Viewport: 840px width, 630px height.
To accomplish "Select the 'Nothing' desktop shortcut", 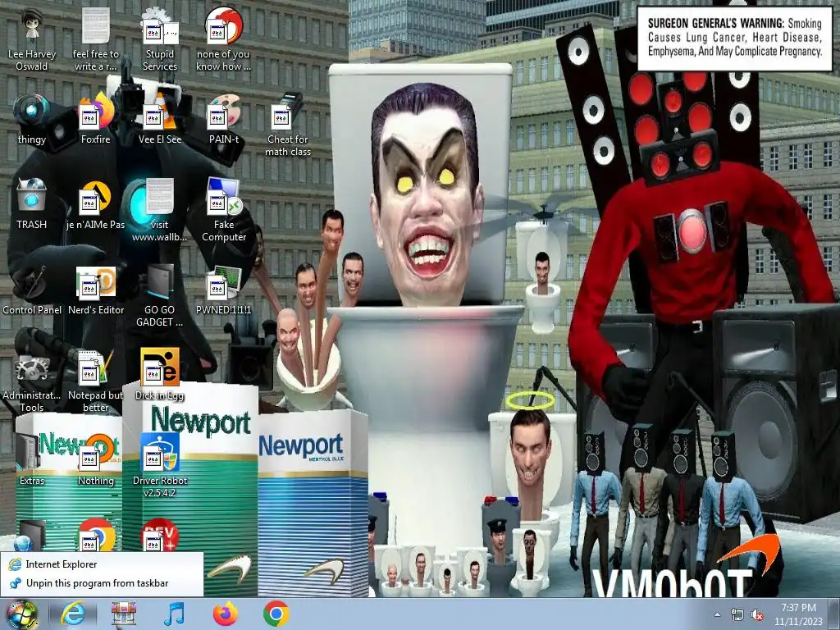I will [95, 459].
